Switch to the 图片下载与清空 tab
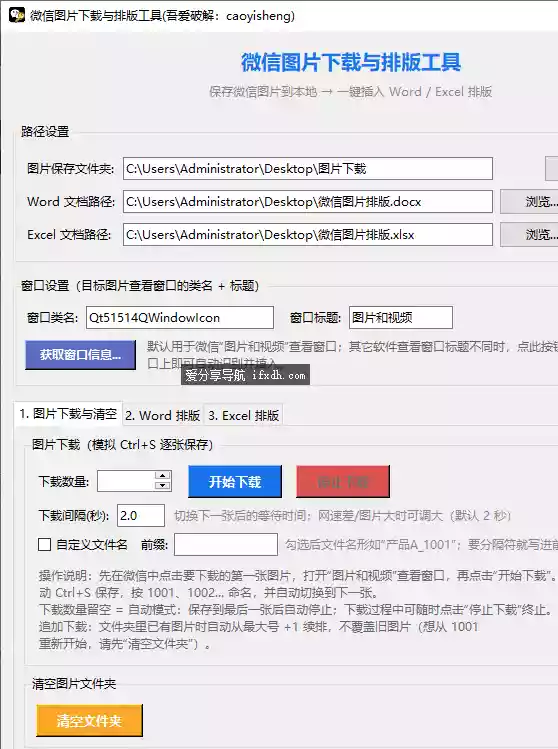 (x=68, y=414)
